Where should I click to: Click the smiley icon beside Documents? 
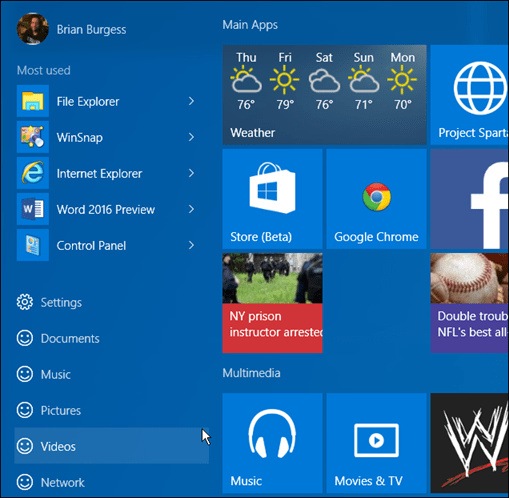pyautogui.click(x=25, y=338)
